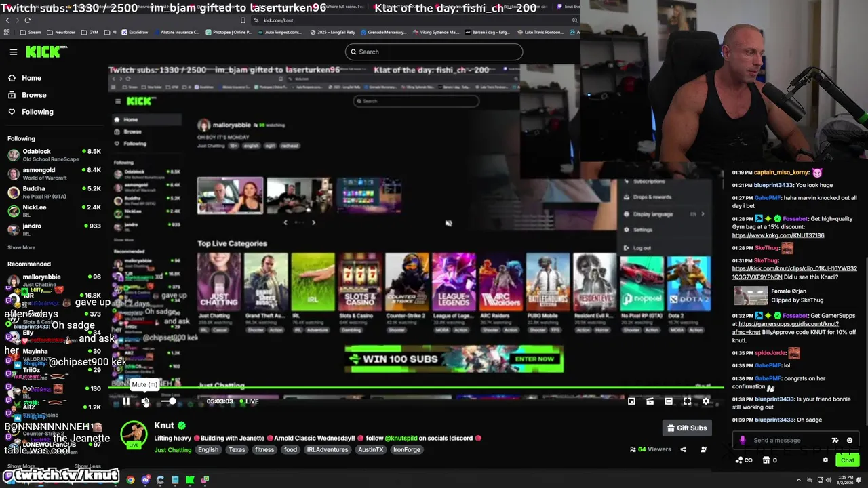The width and height of the screenshot is (868, 488).
Task: Go back in browser
Action: 7,20
